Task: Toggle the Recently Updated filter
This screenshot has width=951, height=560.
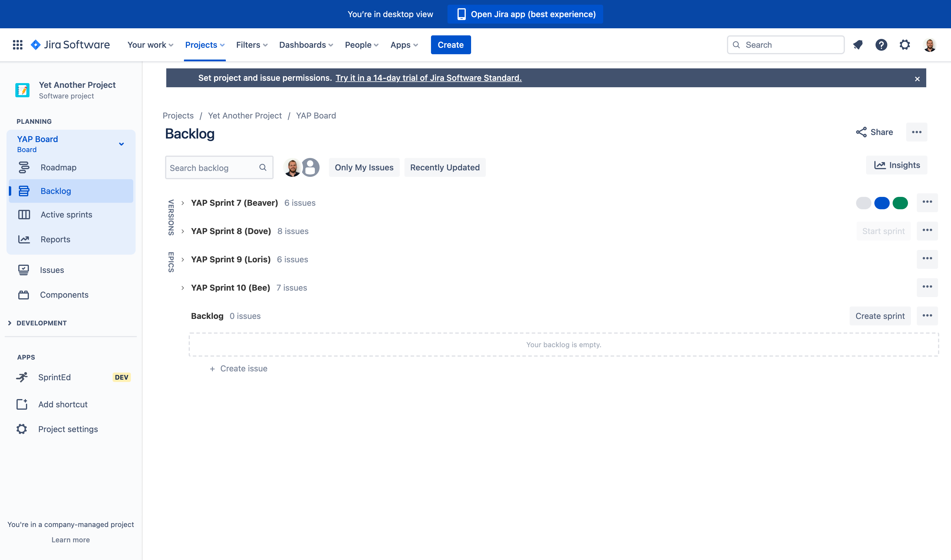Action: [x=445, y=167]
